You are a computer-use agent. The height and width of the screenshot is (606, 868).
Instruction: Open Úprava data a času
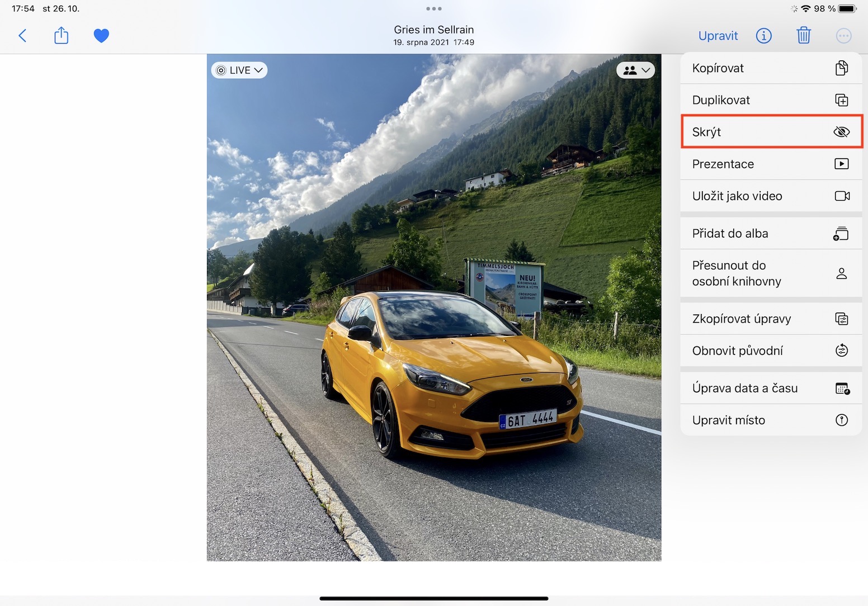(x=771, y=388)
